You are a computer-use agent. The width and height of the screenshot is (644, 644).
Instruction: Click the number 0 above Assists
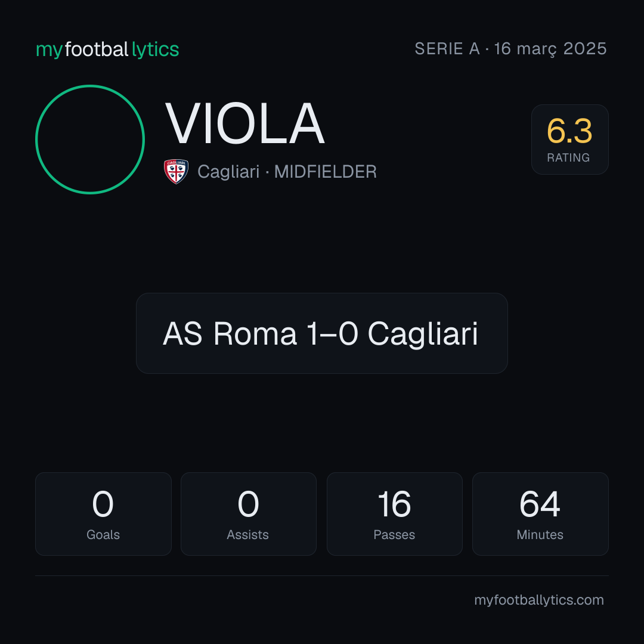[x=248, y=503]
